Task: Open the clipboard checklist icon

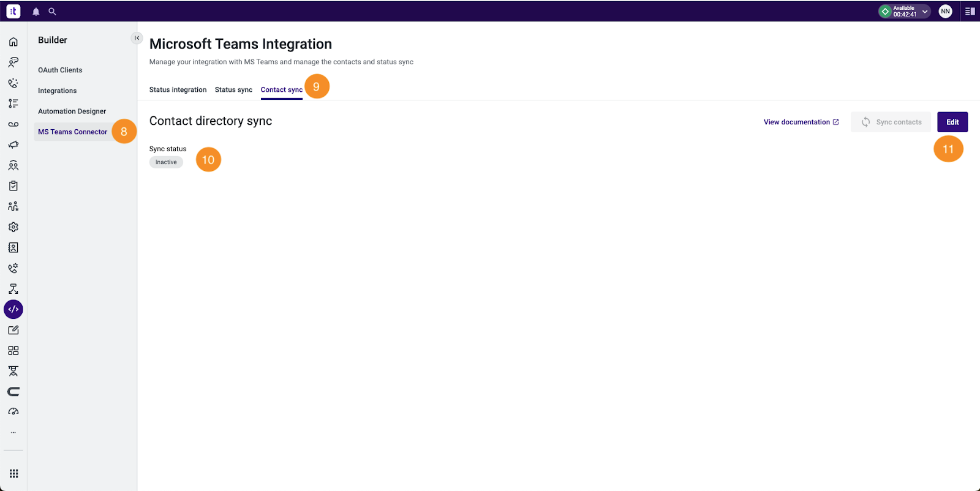Action: pos(13,186)
